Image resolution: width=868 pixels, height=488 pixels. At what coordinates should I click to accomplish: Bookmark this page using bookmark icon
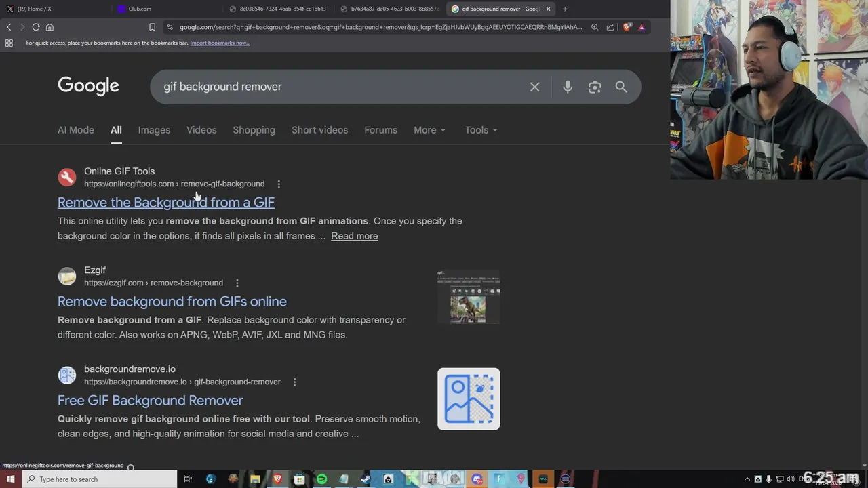pyautogui.click(x=152, y=27)
